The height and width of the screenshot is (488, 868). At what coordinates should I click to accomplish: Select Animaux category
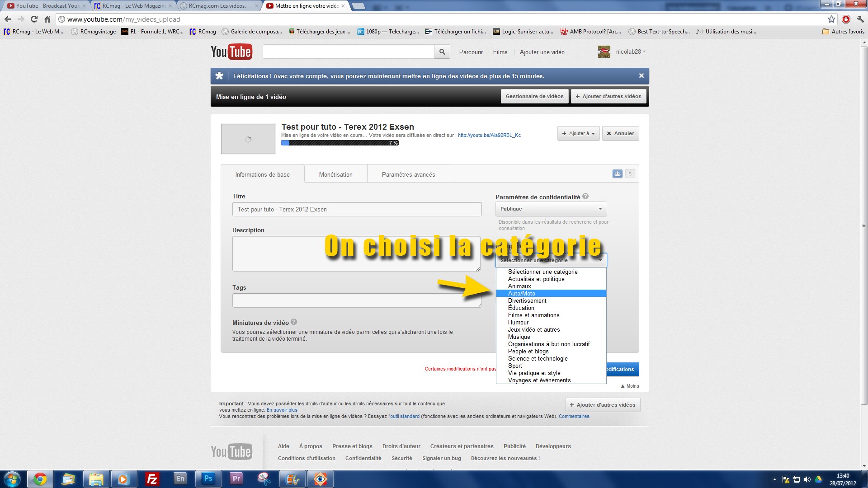pyautogui.click(x=551, y=286)
